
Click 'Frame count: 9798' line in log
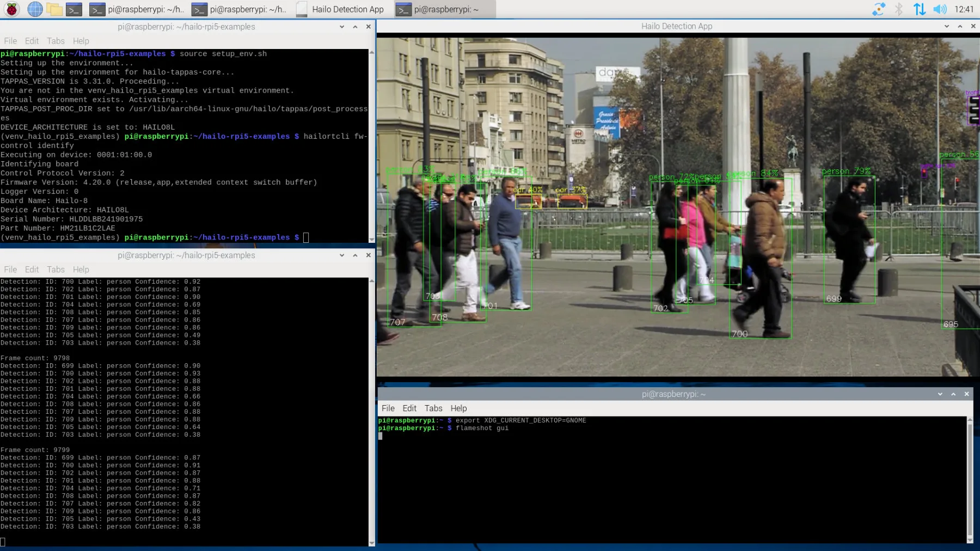pyautogui.click(x=35, y=358)
